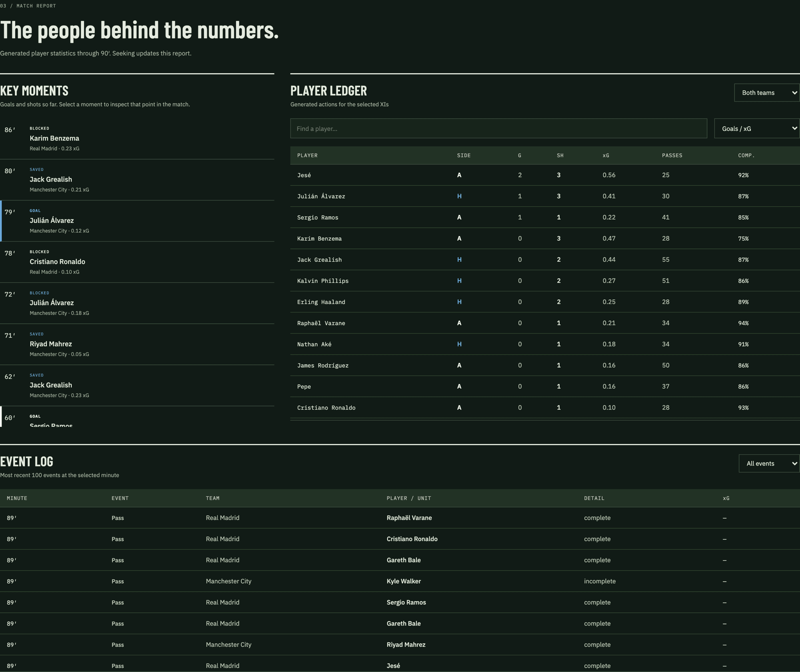
Task: Select the 60' goal moment
Action: (x=137, y=417)
